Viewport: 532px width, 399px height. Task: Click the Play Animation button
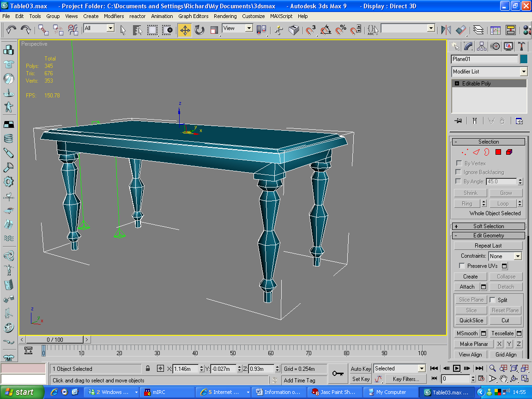point(457,368)
